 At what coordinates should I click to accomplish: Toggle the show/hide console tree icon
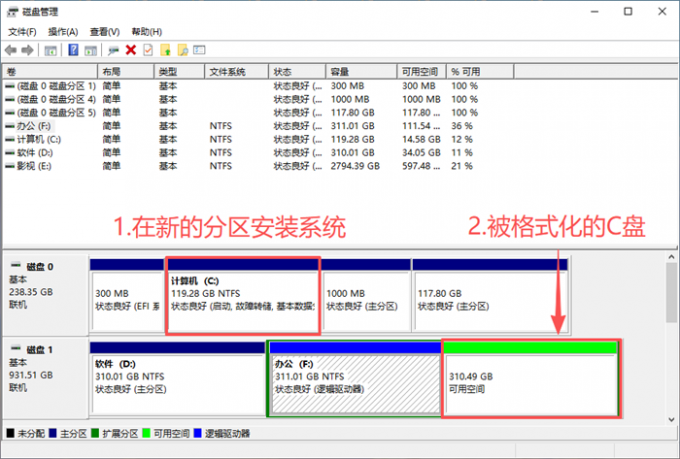(x=50, y=50)
